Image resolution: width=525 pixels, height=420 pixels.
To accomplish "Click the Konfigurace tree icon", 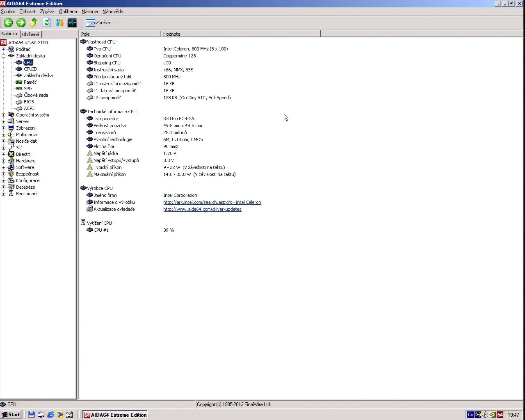I will 11,180.
